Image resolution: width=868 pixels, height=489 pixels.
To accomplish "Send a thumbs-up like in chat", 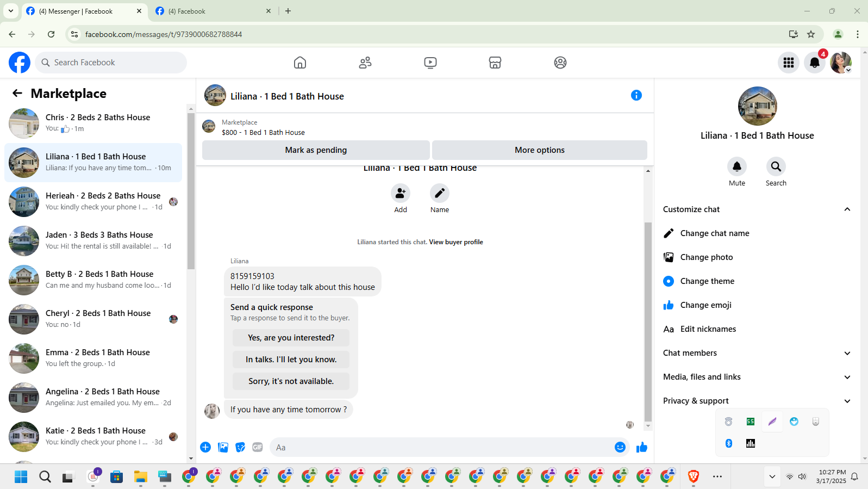I will coord(642,447).
